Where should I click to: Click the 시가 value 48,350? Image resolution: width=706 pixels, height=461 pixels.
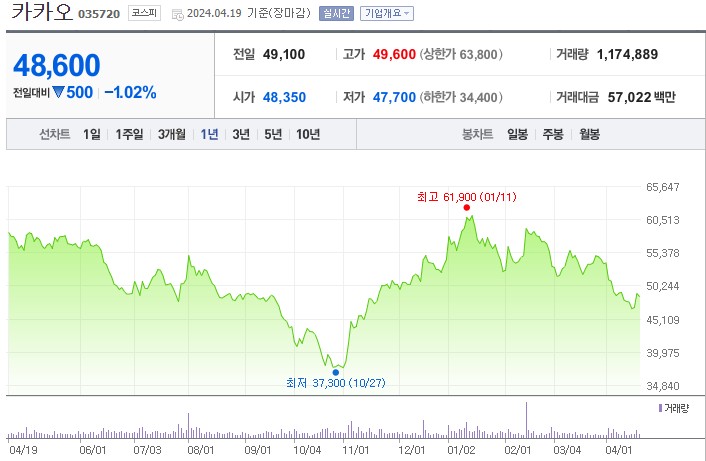click(x=284, y=97)
